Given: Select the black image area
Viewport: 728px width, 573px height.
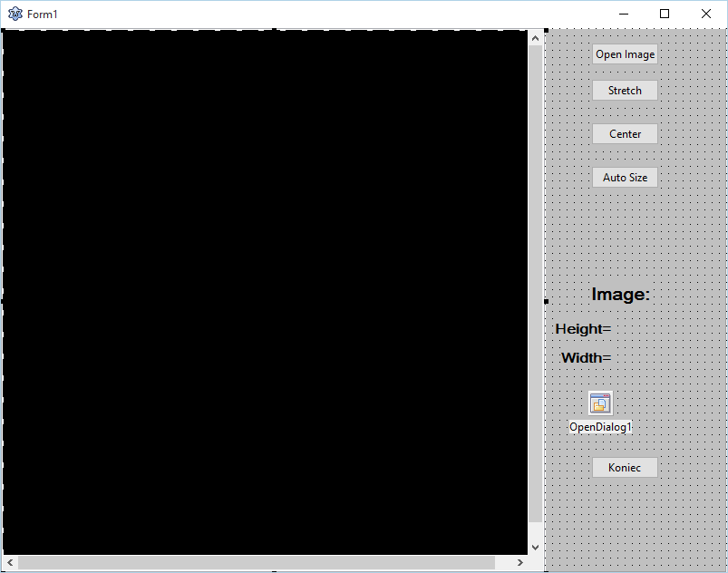Looking at the screenshot, I should click(x=265, y=293).
